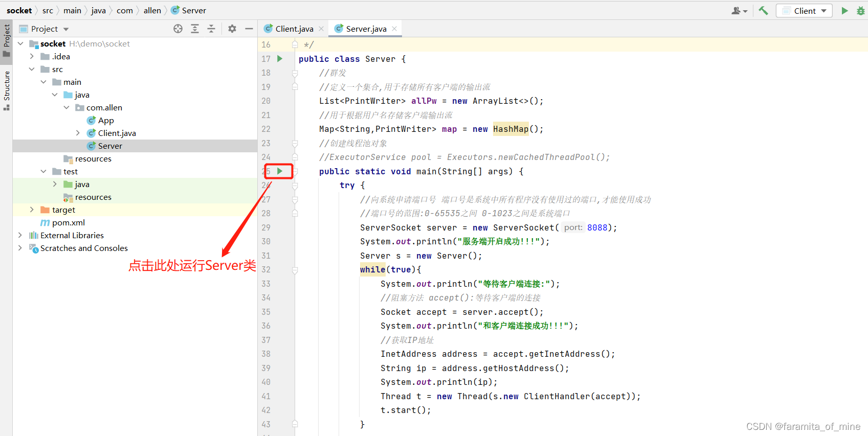Expand External Libraries
This screenshot has width=868, height=436.
(x=20, y=235)
